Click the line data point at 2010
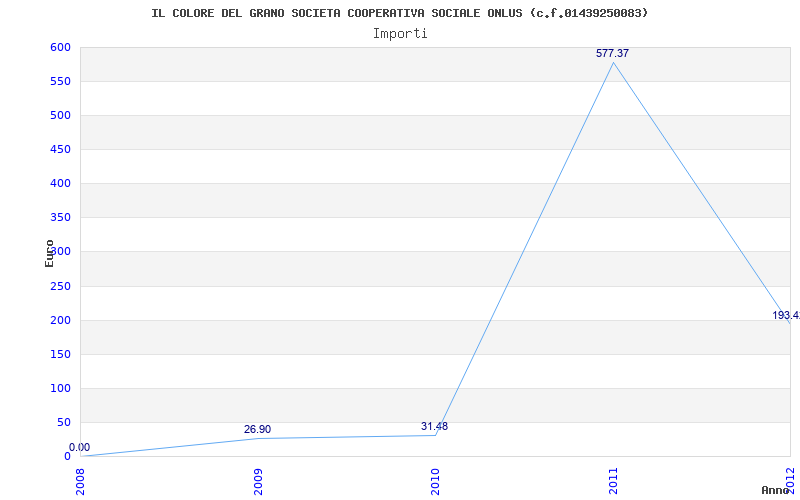This screenshot has height=500, width=800. pos(435,435)
